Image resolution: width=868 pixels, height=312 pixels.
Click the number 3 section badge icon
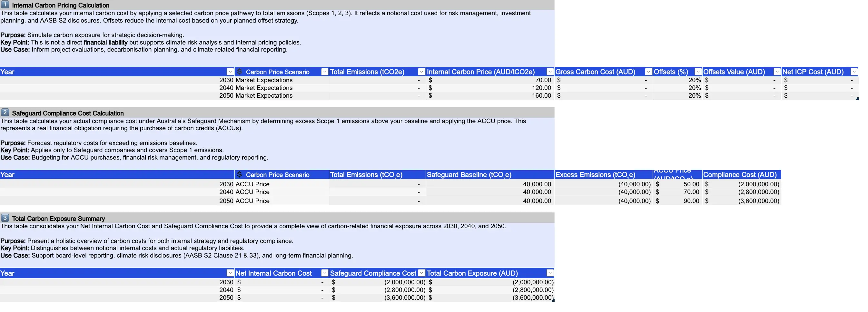point(5,218)
